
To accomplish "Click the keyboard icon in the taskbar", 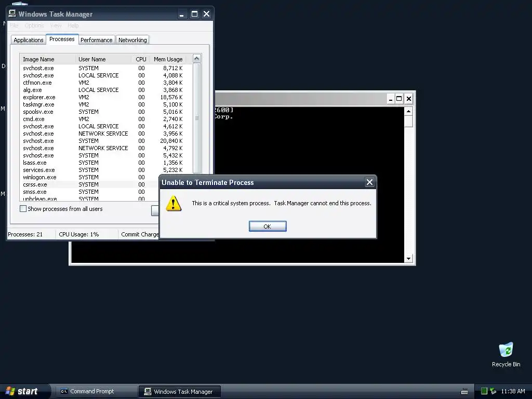I will [x=464, y=392].
